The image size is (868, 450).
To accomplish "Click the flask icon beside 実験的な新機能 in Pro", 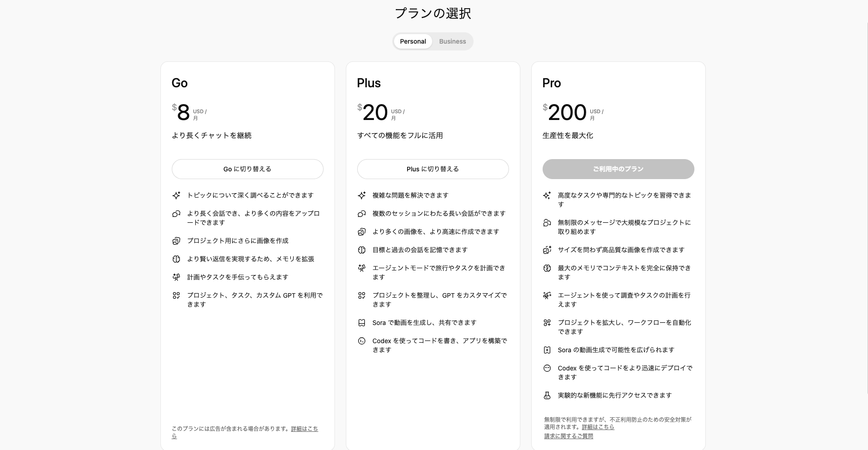I will (x=548, y=395).
